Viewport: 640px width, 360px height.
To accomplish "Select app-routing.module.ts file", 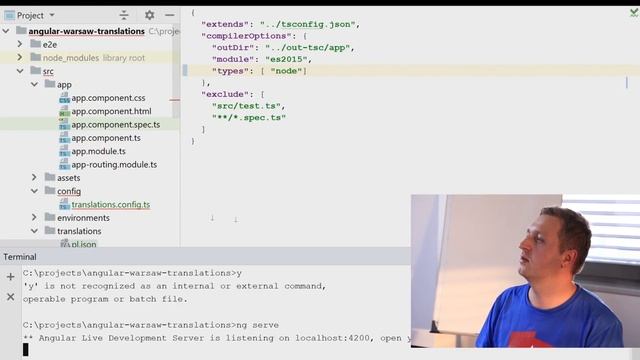I will (x=114, y=164).
